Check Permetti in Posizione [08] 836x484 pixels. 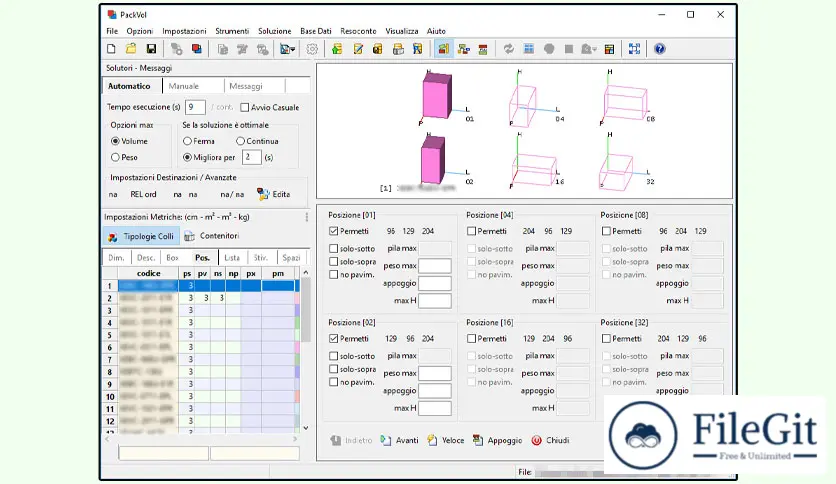click(x=606, y=231)
